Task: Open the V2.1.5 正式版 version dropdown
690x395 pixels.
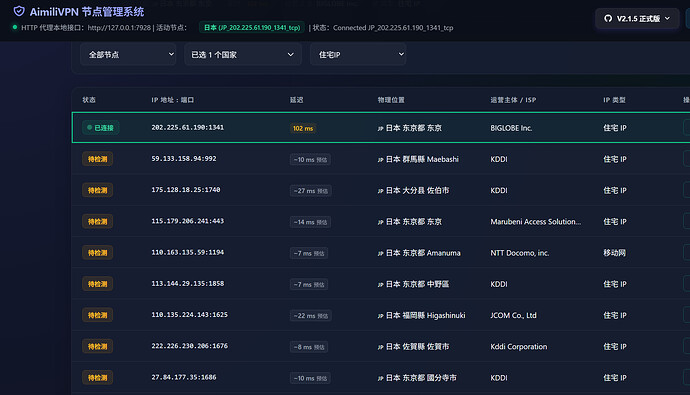Action: (637, 18)
